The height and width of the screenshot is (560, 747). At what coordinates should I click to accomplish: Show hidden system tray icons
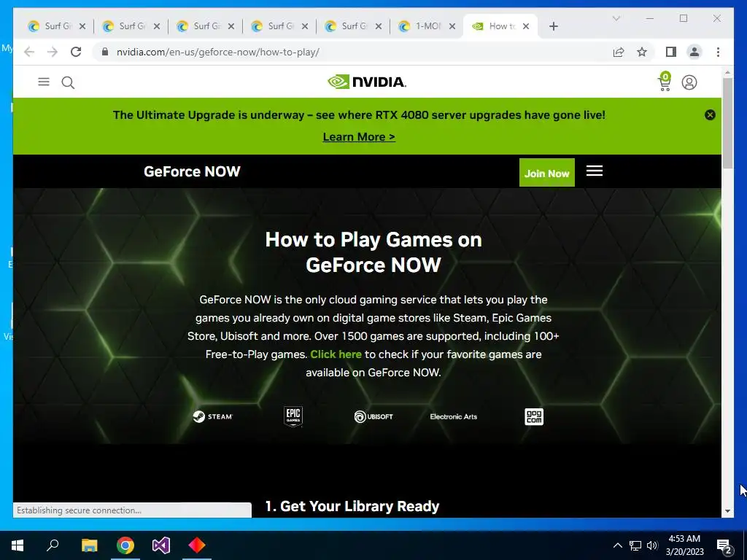617,545
